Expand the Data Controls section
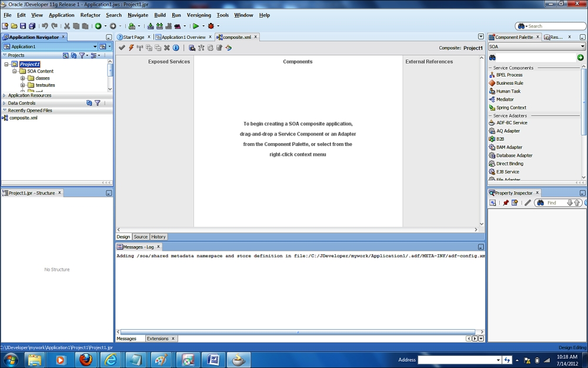The width and height of the screenshot is (588, 368). [4, 103]
